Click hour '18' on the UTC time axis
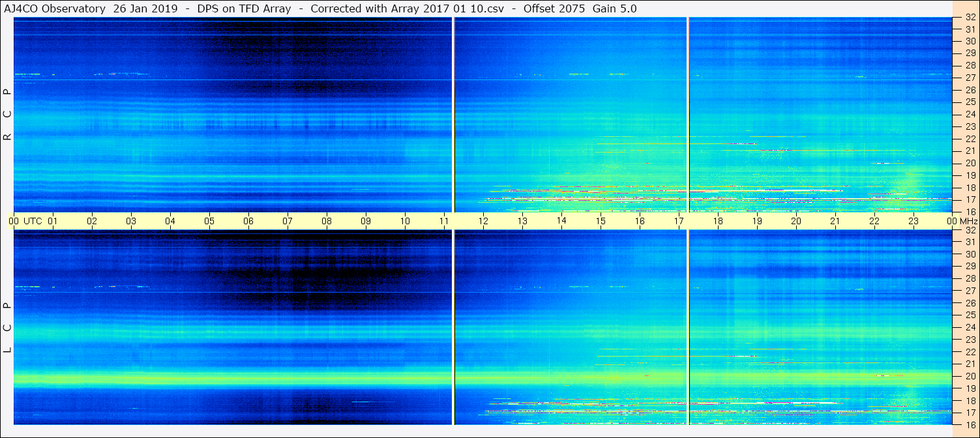This screenshot has width=980, height=438. coord(718,221)
